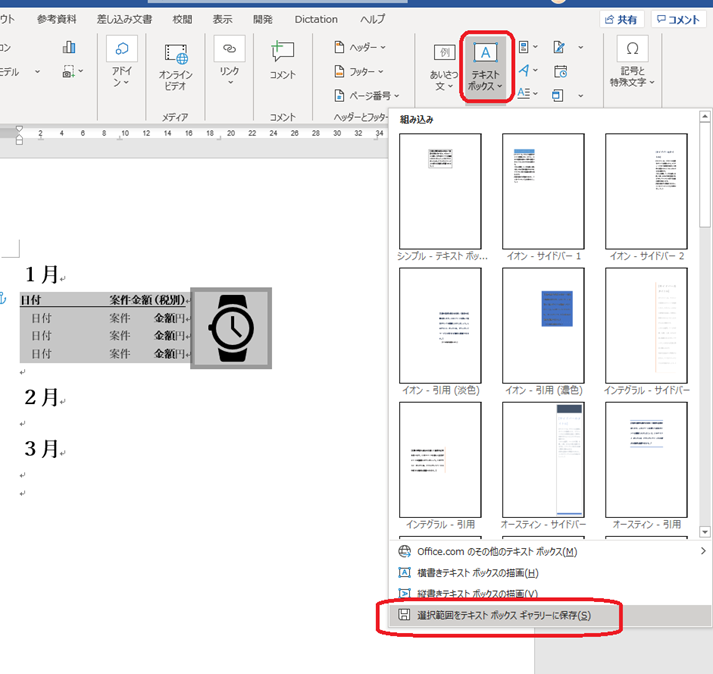713x674 pixels.
Task: Click the Quick Parts icon
Action: point(523,46)
